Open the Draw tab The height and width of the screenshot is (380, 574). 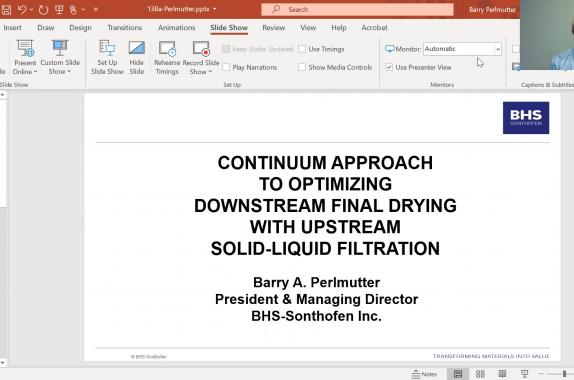coord(46,28)
